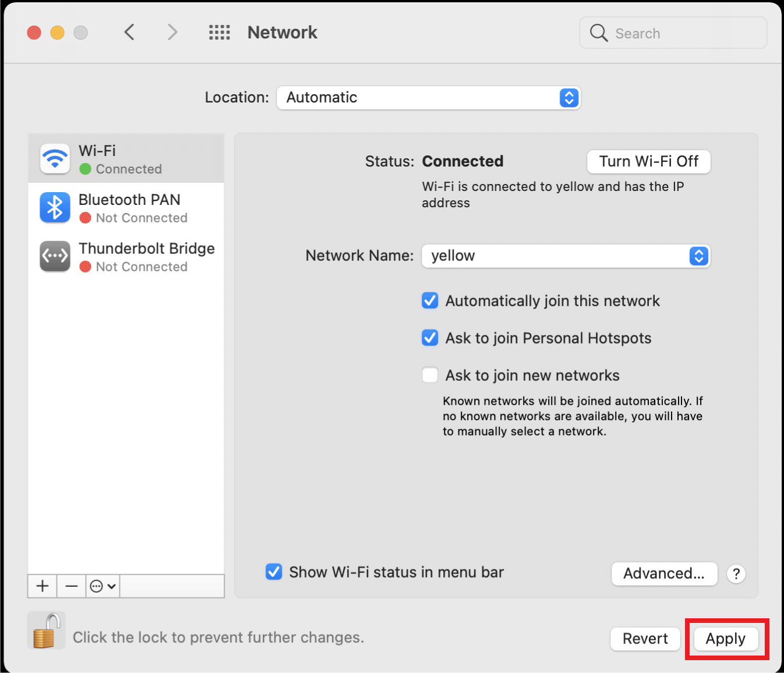
Task: Open the Advanced... settings
Action: click(664, 574)
